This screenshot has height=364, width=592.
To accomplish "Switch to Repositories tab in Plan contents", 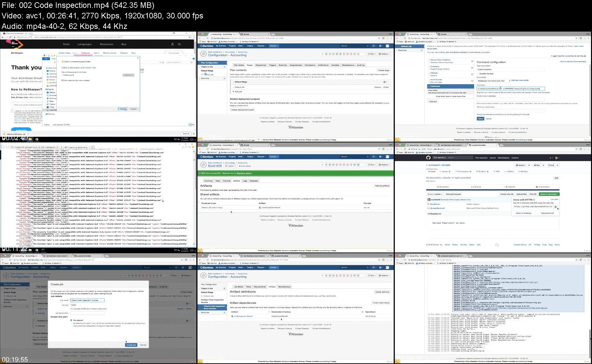I will coord(261,65).
